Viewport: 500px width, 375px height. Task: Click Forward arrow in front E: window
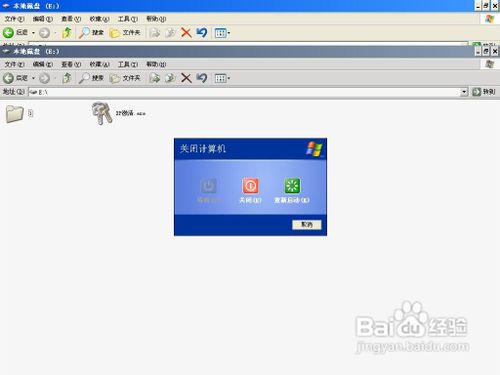click(44, 78)
